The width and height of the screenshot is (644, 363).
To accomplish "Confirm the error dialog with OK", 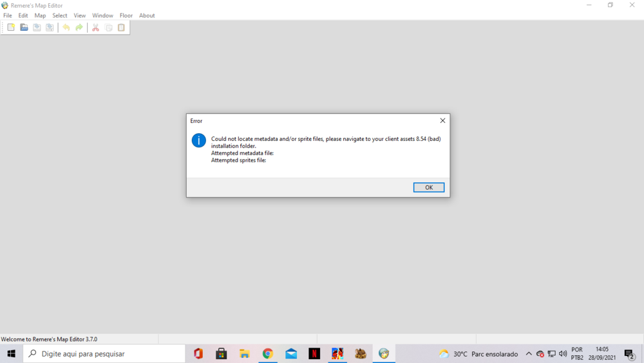I will click(429, 187).
